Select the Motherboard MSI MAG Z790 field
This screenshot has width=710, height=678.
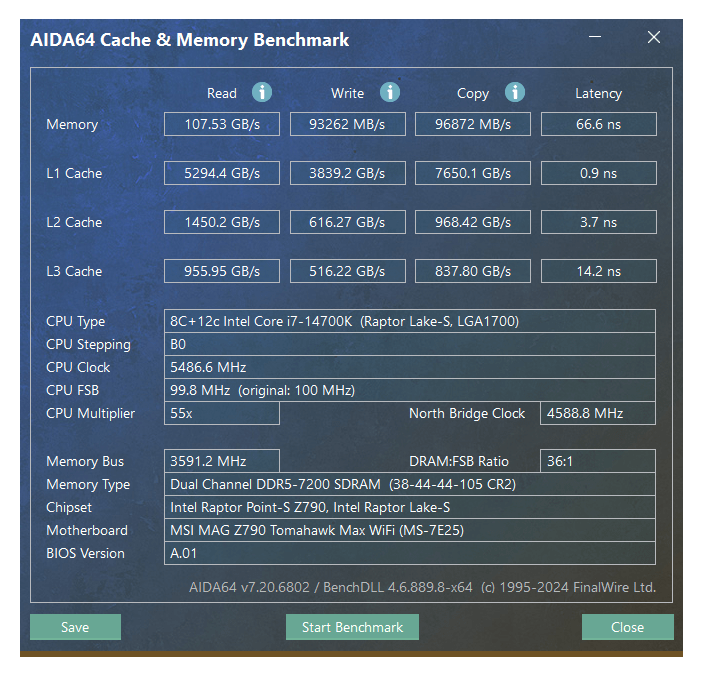click(x=409, y=530)
